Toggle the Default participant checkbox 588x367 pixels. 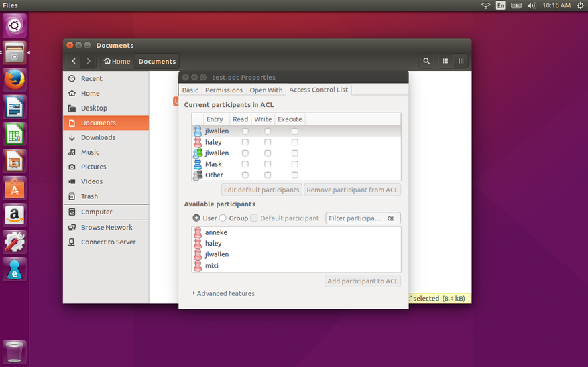(x=254, y=218)
